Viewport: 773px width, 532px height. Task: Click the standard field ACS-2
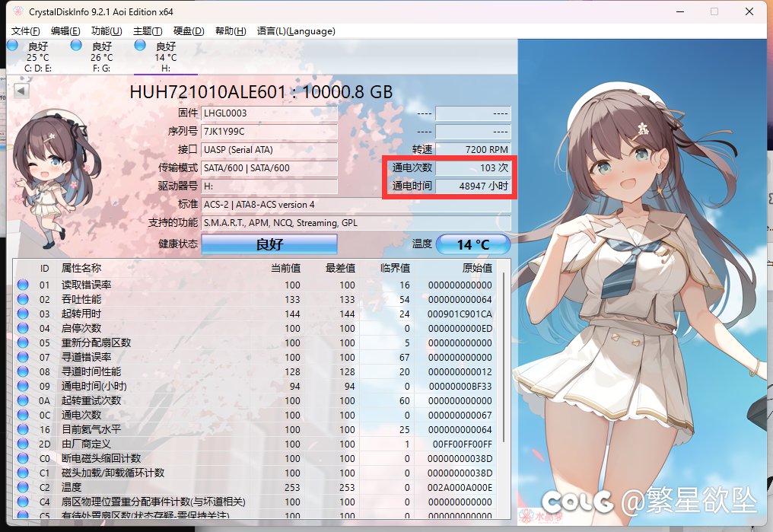click(356, 205)
